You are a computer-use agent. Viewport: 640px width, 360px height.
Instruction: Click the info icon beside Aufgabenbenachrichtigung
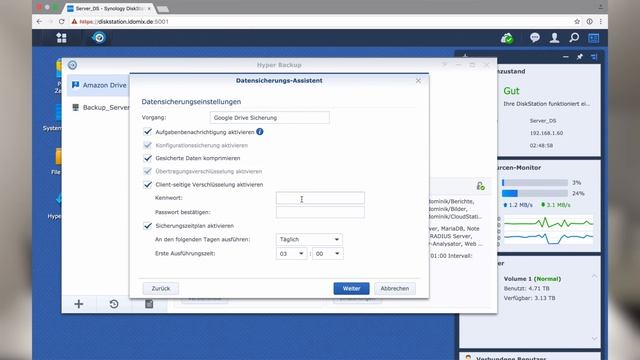click(260, 131)
